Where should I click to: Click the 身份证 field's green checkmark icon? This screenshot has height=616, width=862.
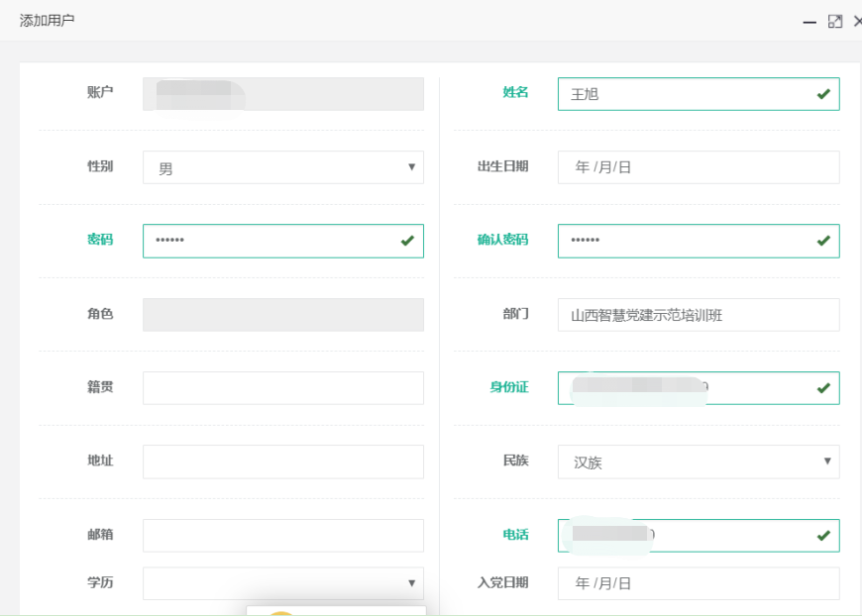pos(823,388)
